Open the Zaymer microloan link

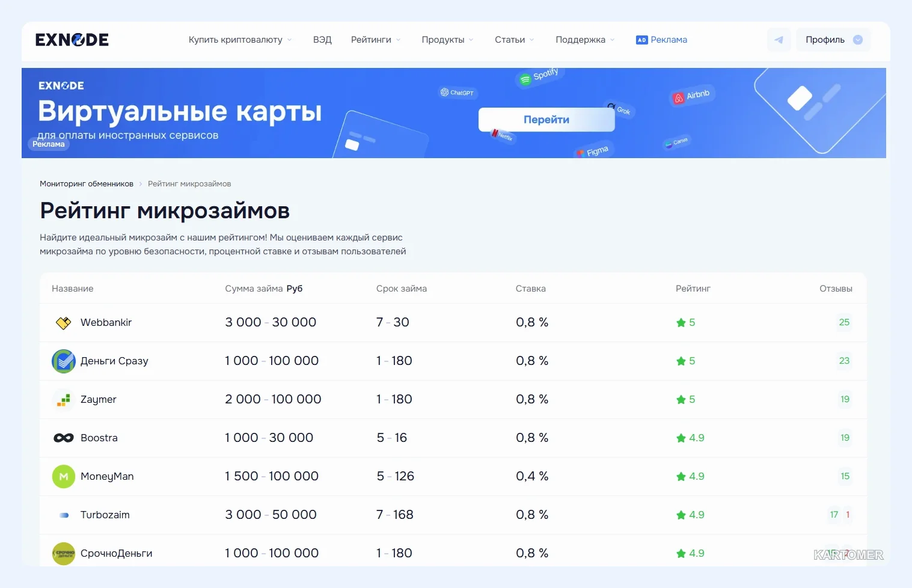point(99,400)
